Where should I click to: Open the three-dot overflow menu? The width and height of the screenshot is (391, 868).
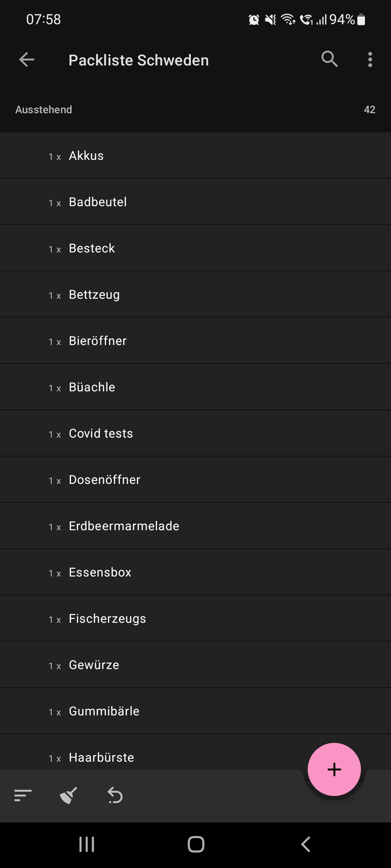coord(370,60)
